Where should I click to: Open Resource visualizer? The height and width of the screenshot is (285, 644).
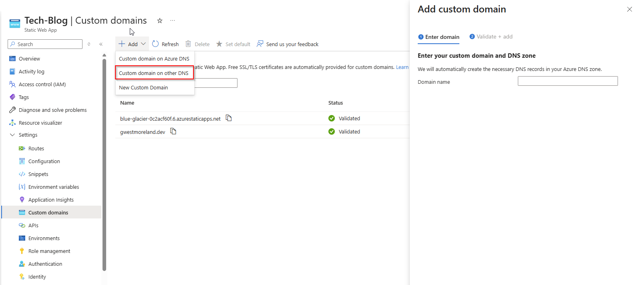coord(40,123)
